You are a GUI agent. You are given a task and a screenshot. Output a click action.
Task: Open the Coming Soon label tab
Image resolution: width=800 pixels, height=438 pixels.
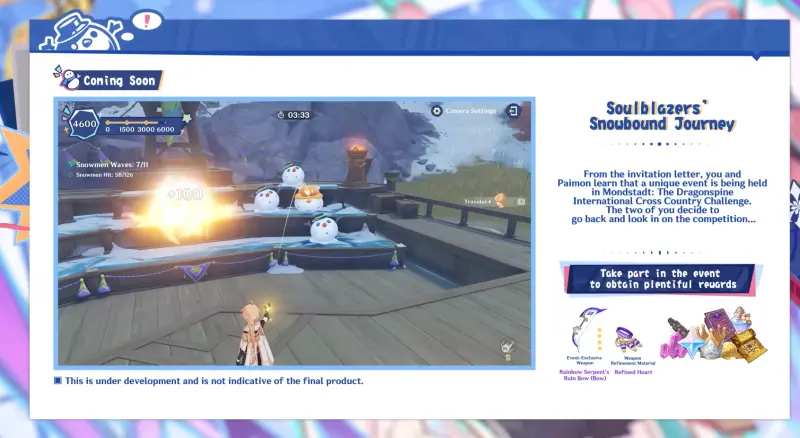[118, 80]
